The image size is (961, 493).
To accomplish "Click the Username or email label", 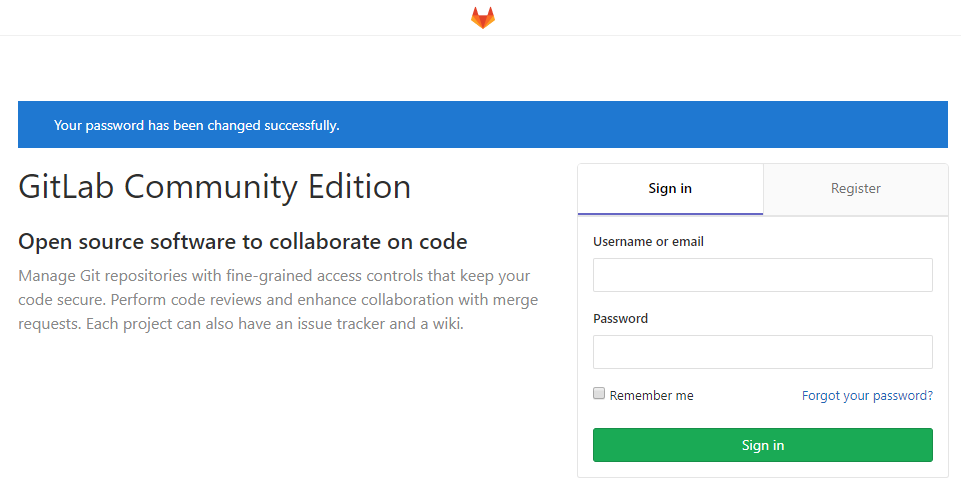I will click(648, 242).
